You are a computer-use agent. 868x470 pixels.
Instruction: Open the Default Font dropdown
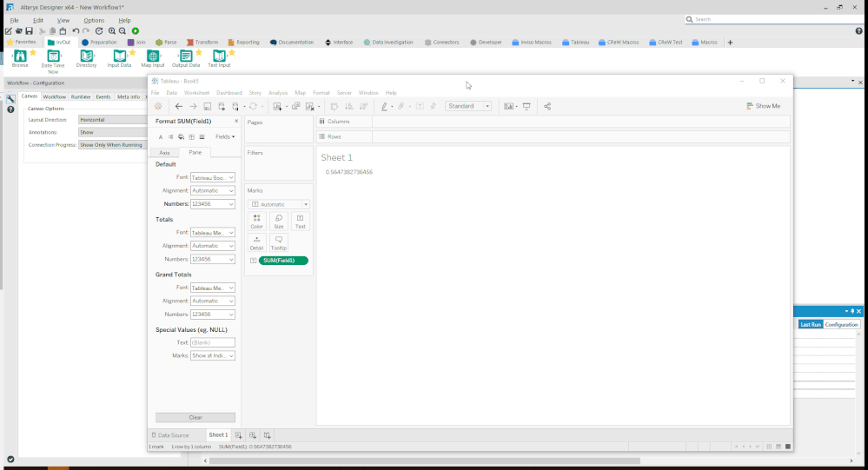pyautogui.click(x=213, y=178)
